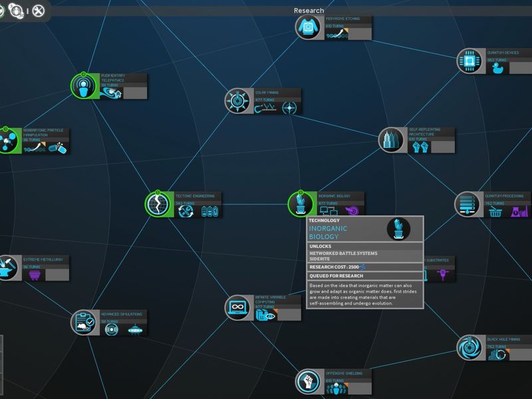532x399 pixels.
Task: Select the Quantum Devices chip icon
Action: coord(469,61)
